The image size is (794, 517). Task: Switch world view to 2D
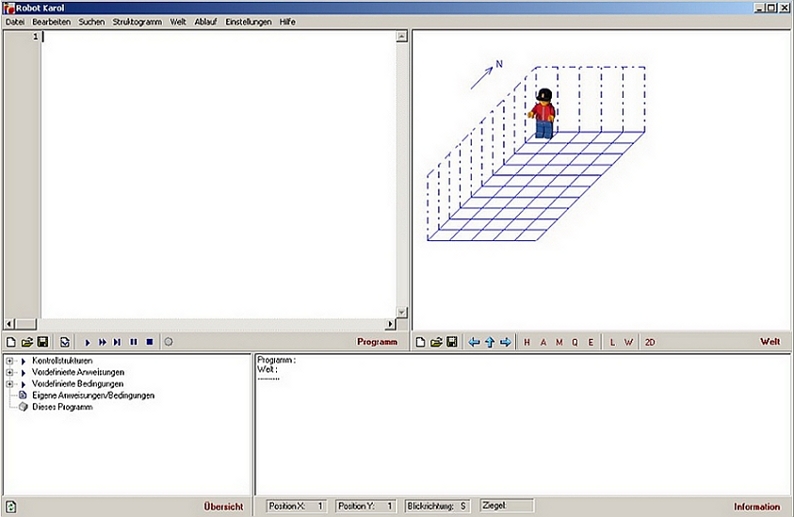click(x=650, y=342)
